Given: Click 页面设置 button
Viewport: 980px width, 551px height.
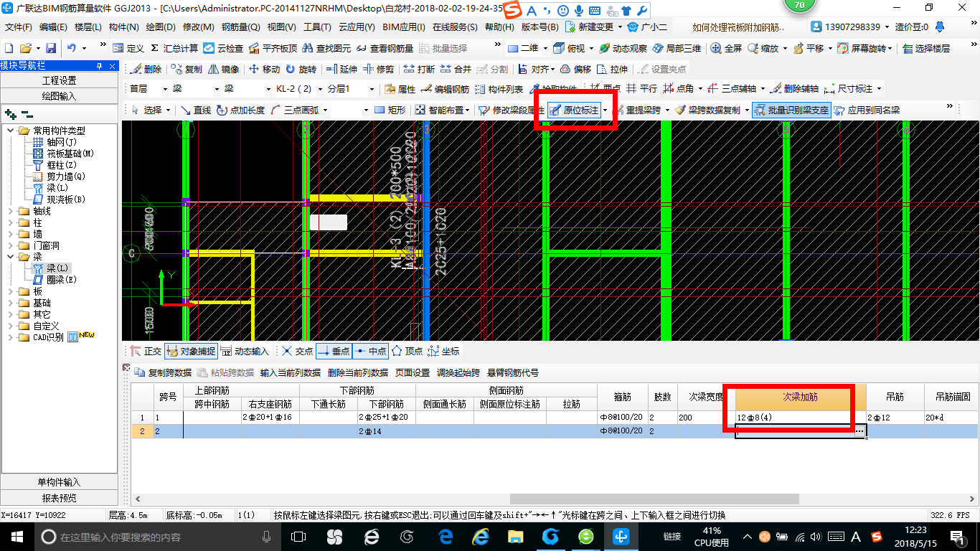Looking at the screenshot, I should click(x=412, y=372).
